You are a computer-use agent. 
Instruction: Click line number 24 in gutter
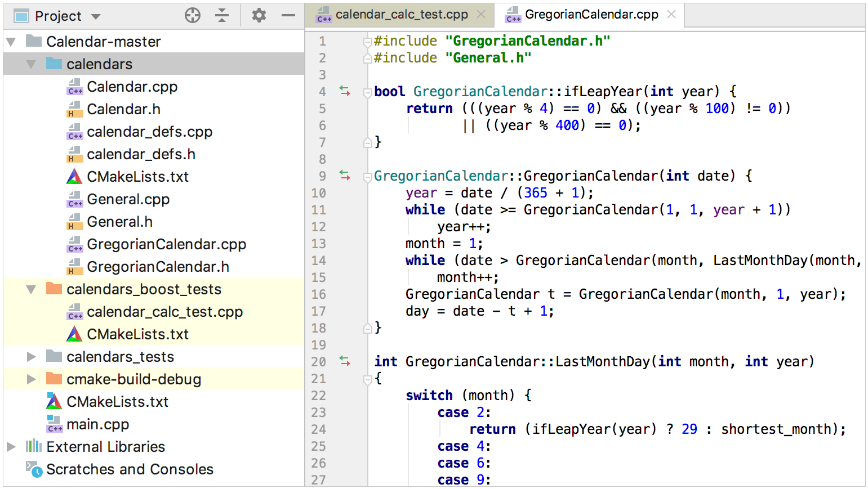tap(319, 429)
